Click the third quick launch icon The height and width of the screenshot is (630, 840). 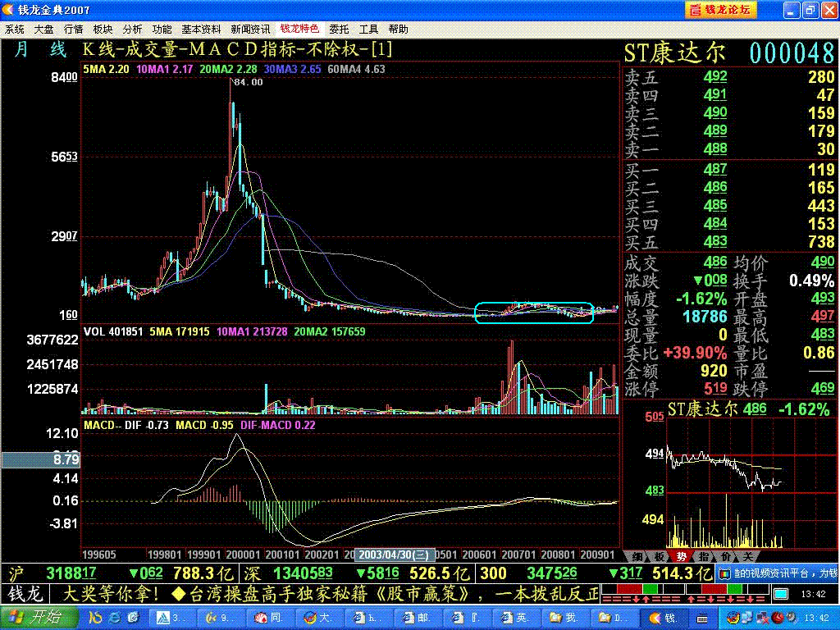click(x=133, y=618)
